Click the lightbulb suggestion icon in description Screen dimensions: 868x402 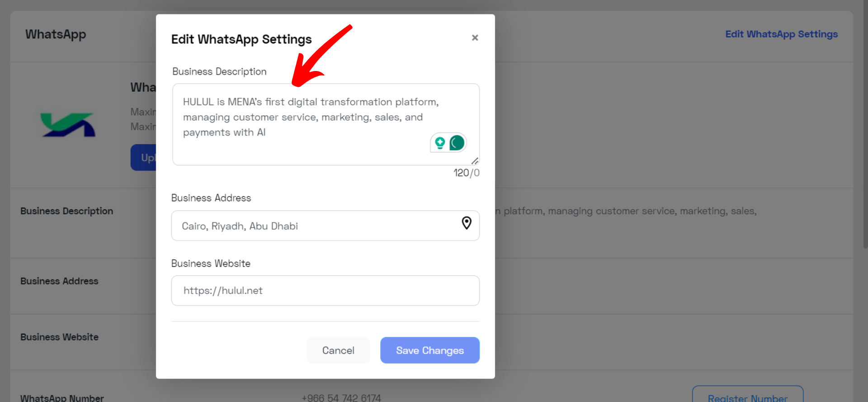440,143
